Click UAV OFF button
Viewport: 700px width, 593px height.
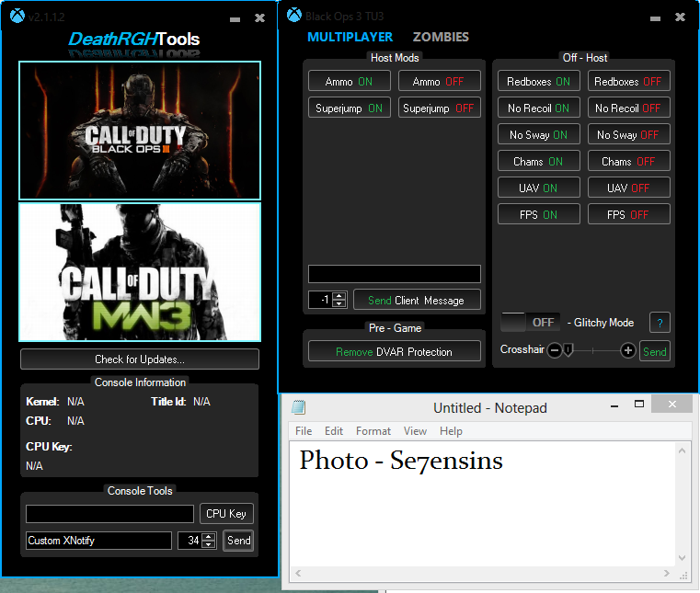(x=628, y=188)
